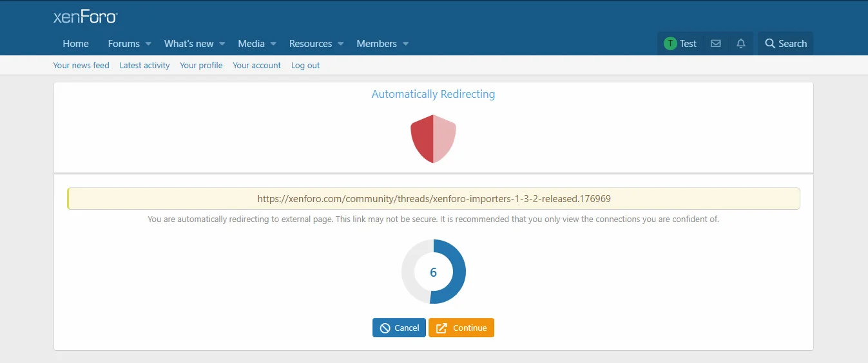Open the Members nav item

point(376,44)
